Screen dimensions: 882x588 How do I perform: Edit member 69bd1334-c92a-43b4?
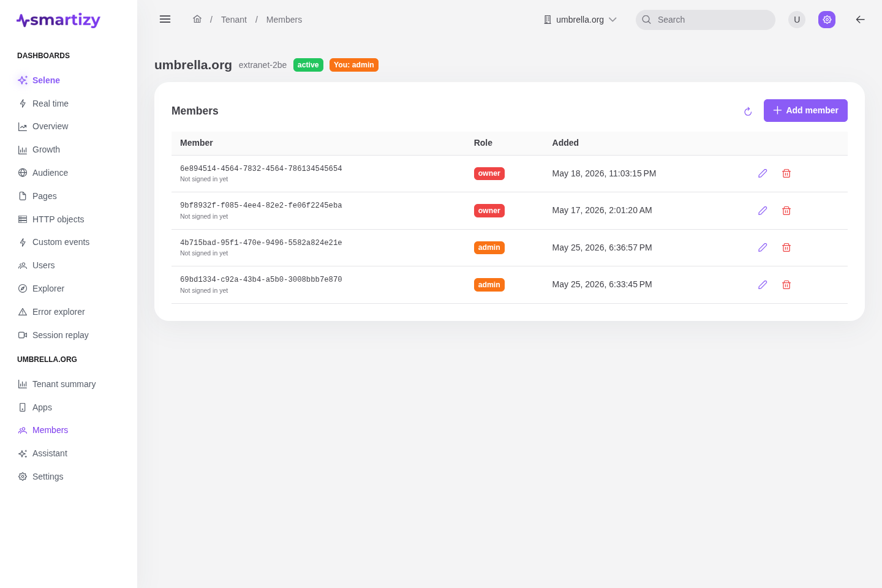(763, 285)
